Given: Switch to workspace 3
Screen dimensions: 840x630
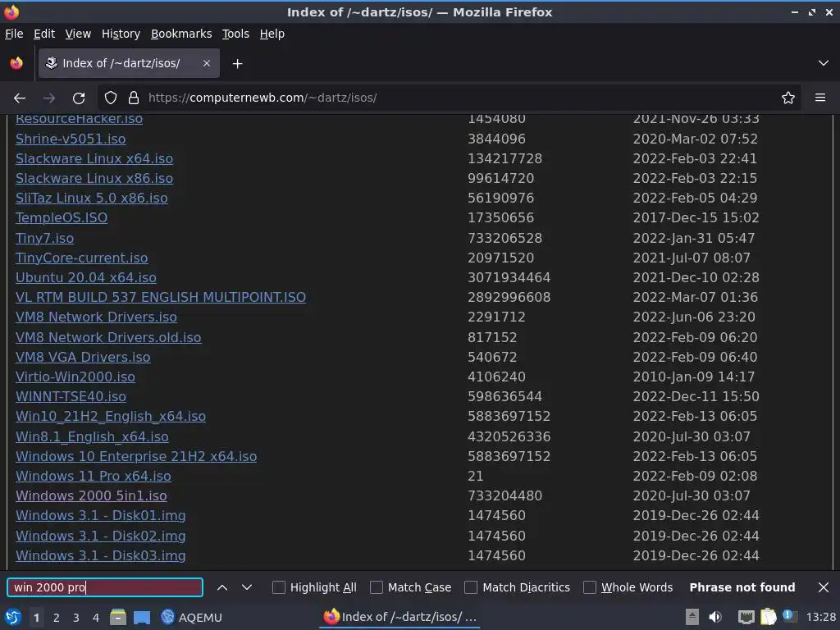Looking at the screenshot, I should 76,618.
